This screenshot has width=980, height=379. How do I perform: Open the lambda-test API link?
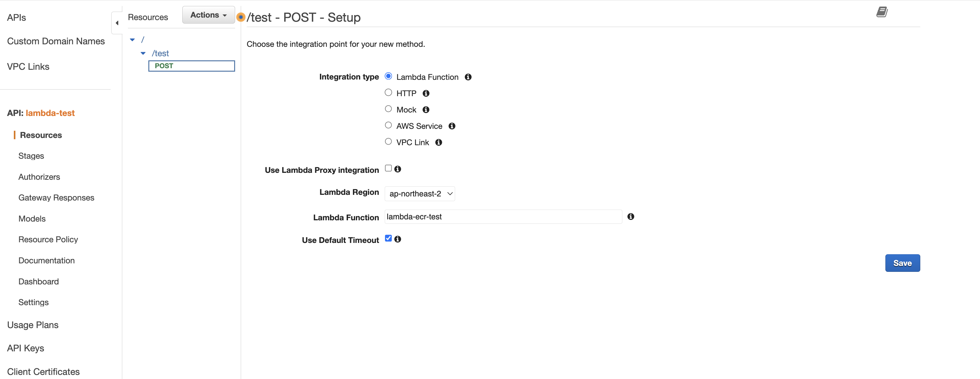(x=50, y=113)
